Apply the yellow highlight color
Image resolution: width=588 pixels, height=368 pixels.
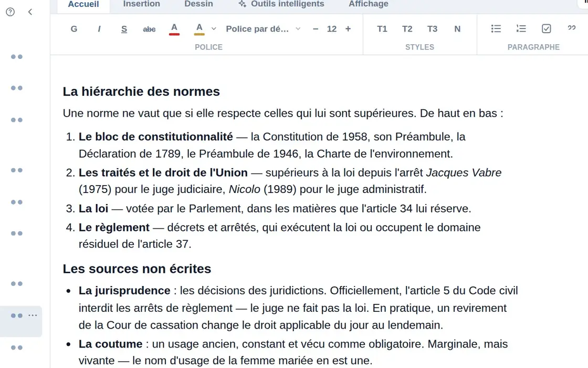(199, 29)
